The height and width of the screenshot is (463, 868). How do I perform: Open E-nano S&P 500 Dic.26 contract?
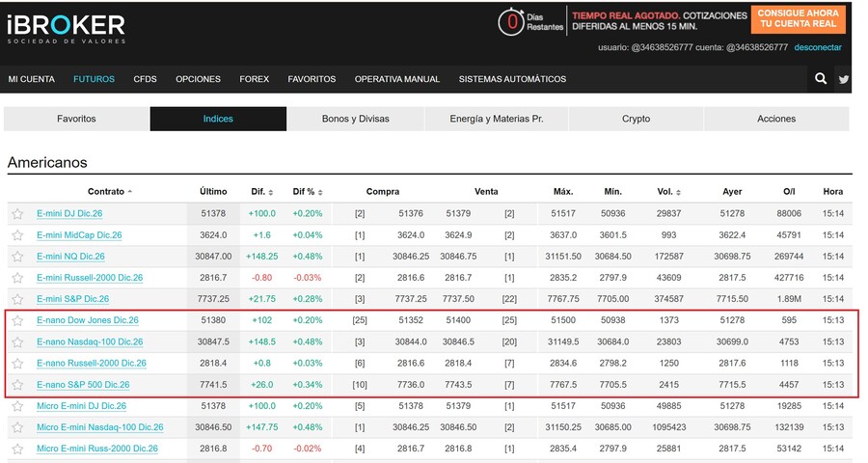tap(83, 384)
